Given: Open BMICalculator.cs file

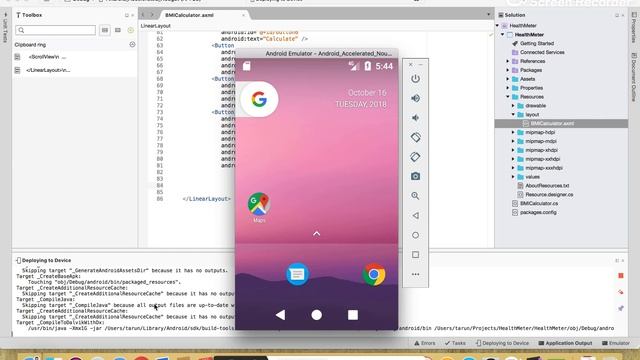Looking at the screenshot, I should click(539, 203).
